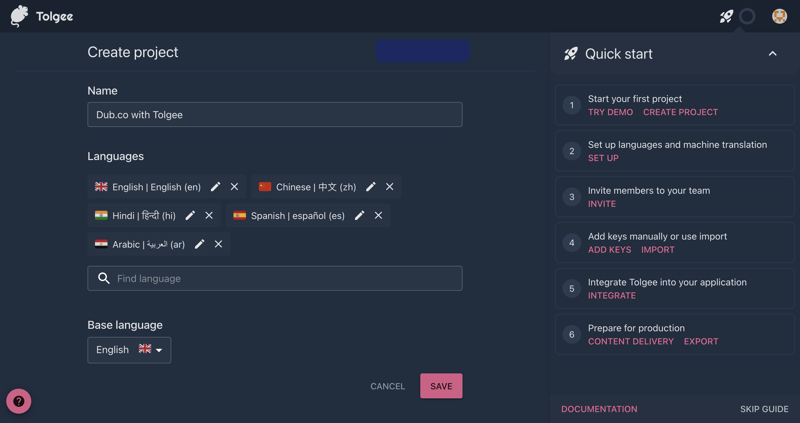Click the "Languages" section heading
Image resolution: width=800 pixels, height=423 pixels.
pos(115,156)
